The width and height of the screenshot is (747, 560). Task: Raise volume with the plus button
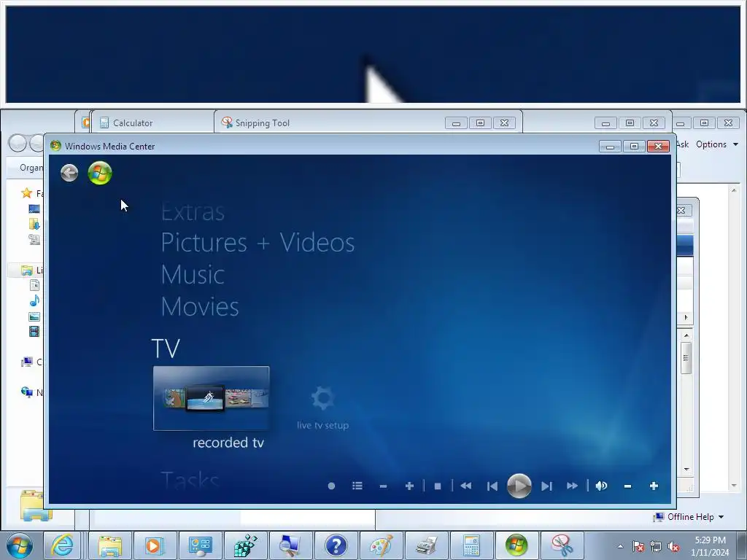point(654,486)
